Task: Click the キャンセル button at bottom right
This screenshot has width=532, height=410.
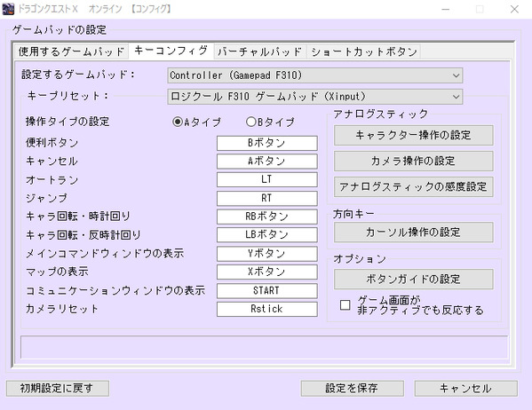Action: 466,388
